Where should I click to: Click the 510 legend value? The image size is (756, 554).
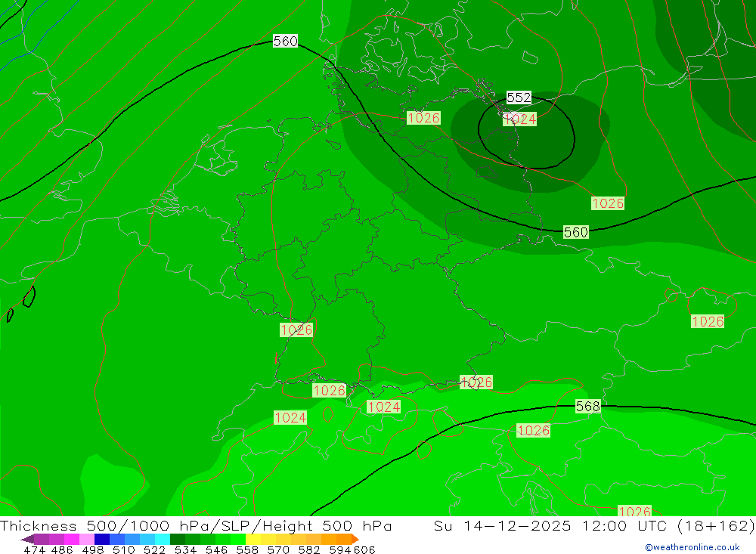coord(124,550)
